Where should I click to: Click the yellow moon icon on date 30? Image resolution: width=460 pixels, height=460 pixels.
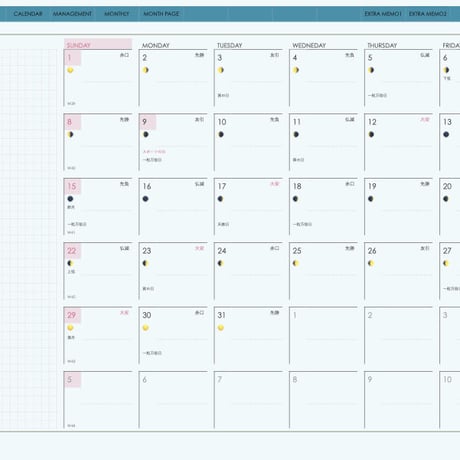tap(146, 328)
